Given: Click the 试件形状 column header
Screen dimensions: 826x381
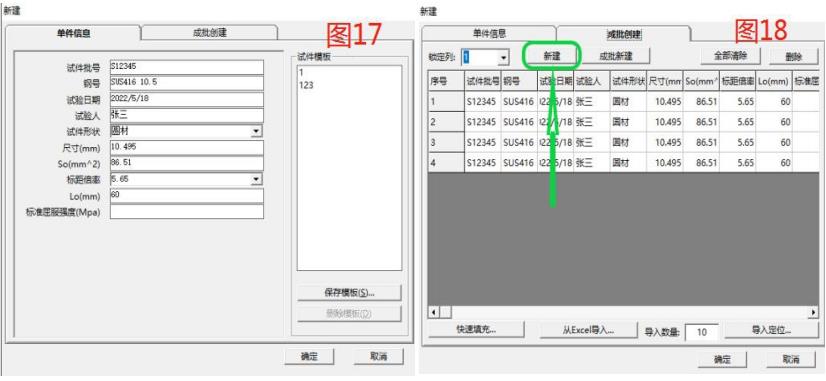Looking at the screenshot, I should [628, 82].
